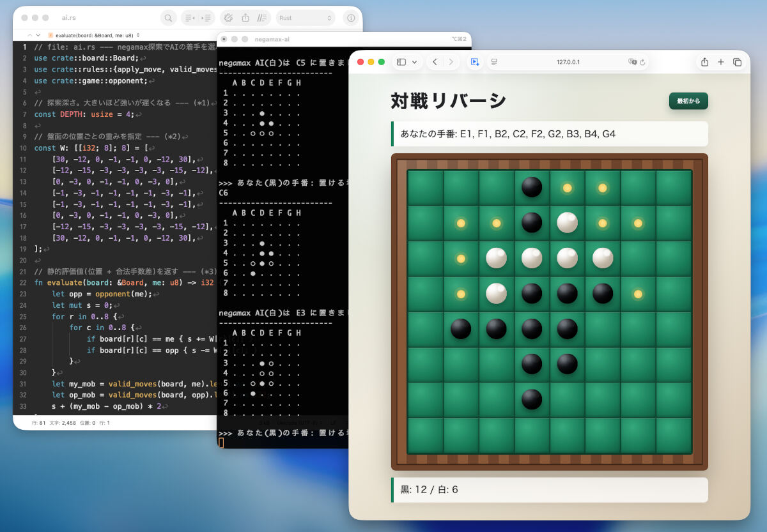Toggle the Safari sidebar icon
The width and height of the screenshot is (767, 532).
(x=401, y=62)
